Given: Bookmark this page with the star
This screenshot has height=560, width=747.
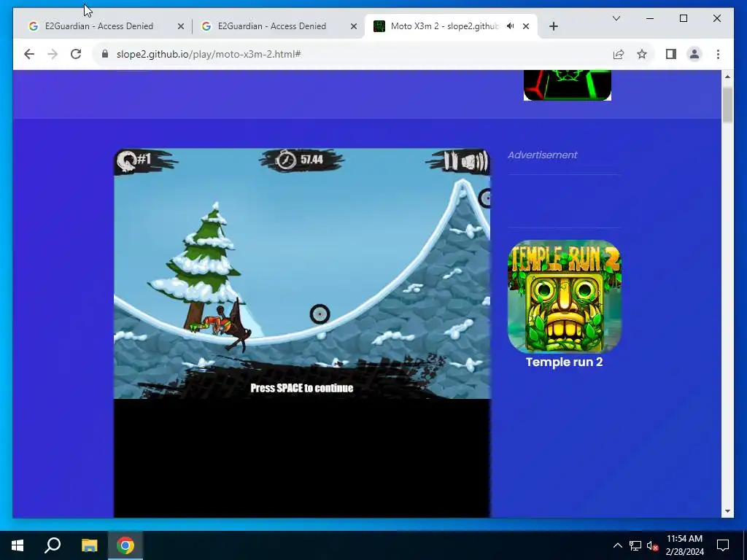Looking at the screenshot, I should click(x=642, y=54).
